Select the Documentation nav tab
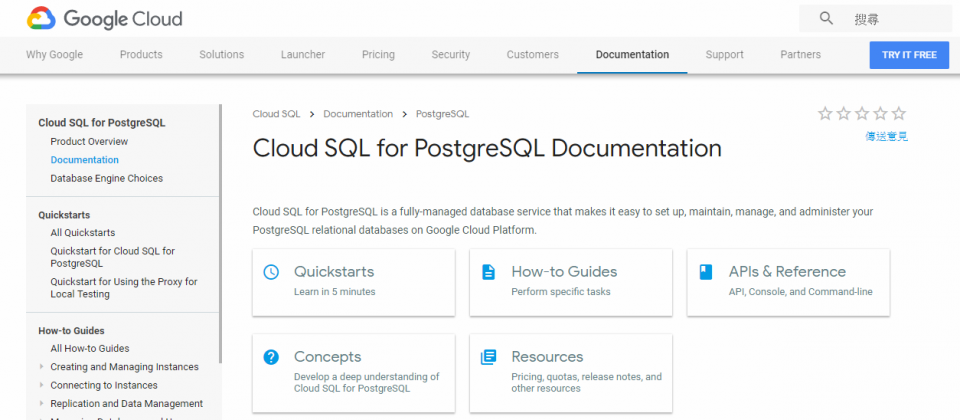The image size is (960, 420). pos(632,54)
